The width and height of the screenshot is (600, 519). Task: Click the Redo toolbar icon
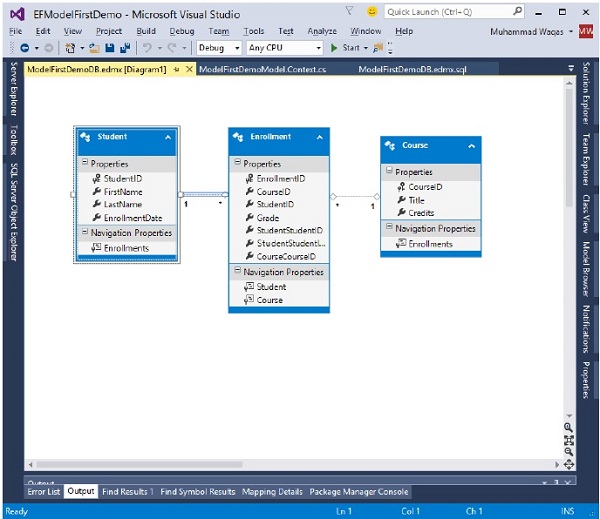[x=172, y=48]
